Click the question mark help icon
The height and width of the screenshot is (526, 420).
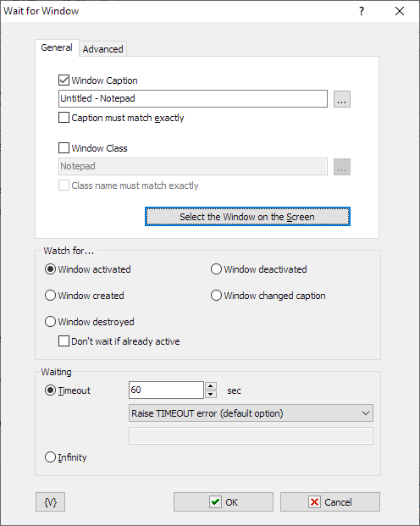pos(362,11)
